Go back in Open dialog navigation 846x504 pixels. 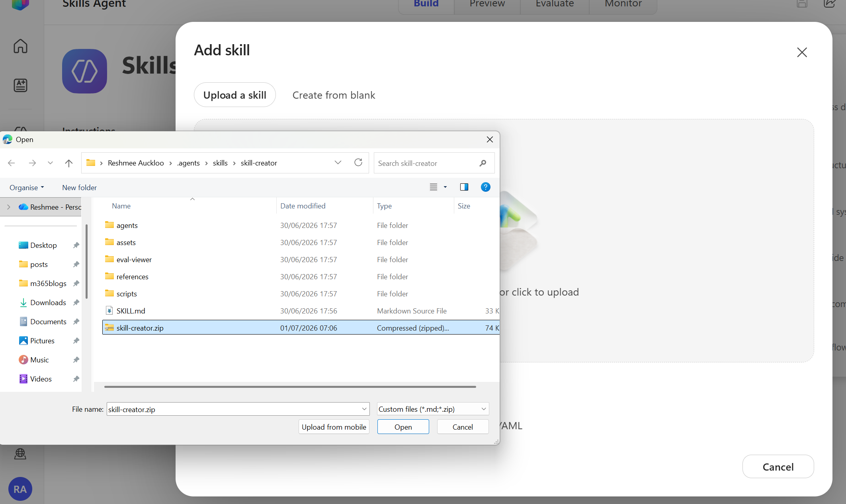coord(12,163)
